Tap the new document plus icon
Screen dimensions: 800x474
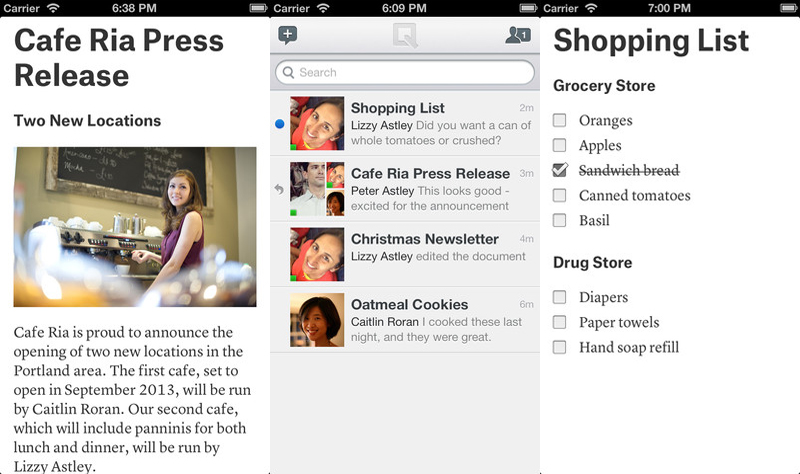[x=288, y=35]
